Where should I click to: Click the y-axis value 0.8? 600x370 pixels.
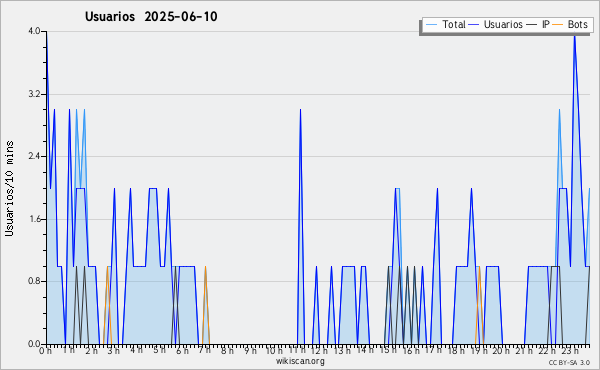point(34,282)
